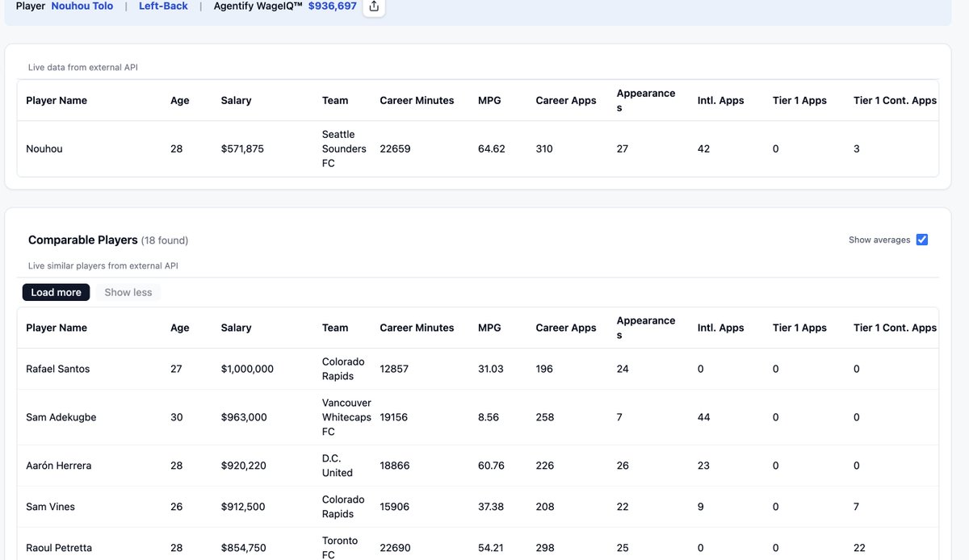This screenshot has width=969, height=560.
Task: Sort comparable players by Salary column
Action: 236,328
